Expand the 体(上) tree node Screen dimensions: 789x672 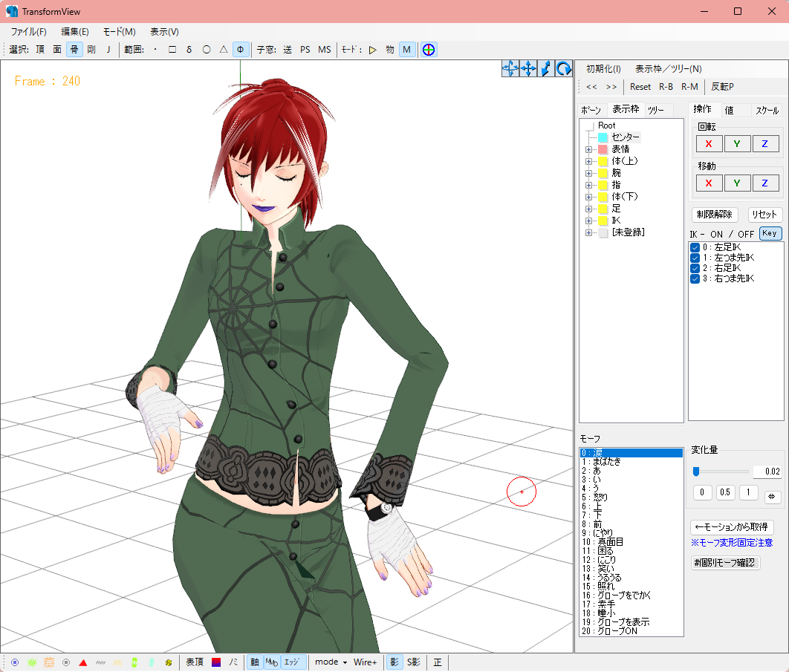tap(588, 161)
